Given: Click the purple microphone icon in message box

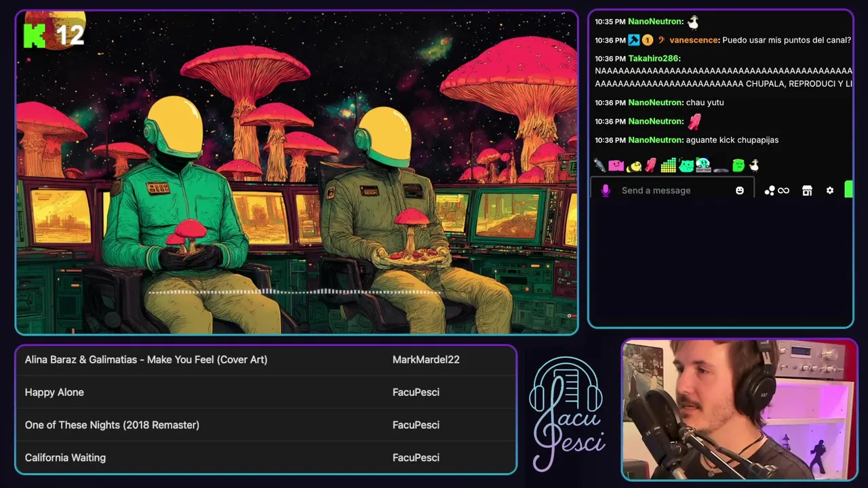Looking at the screenshot, I should point(606,190).
